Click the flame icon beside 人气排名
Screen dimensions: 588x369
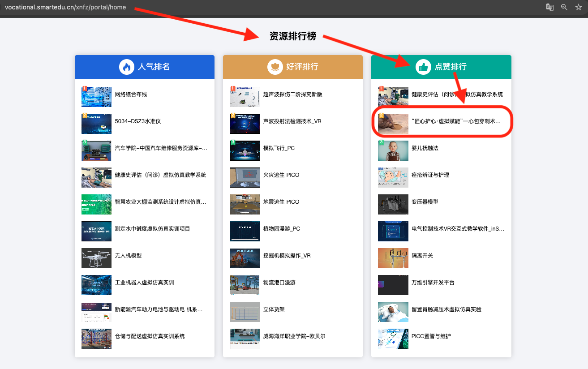pyautogui.click(x=127, y=67)
